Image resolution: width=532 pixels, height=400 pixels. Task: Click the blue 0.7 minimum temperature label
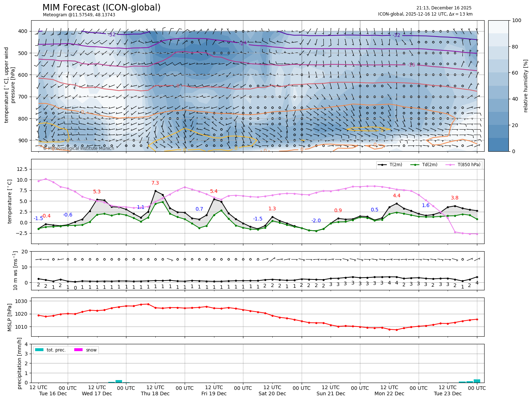[199, 209]
